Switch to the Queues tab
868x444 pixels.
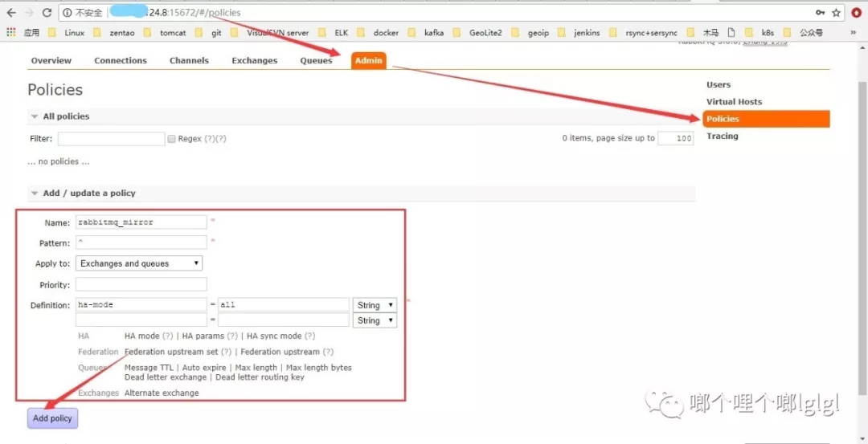316,60
